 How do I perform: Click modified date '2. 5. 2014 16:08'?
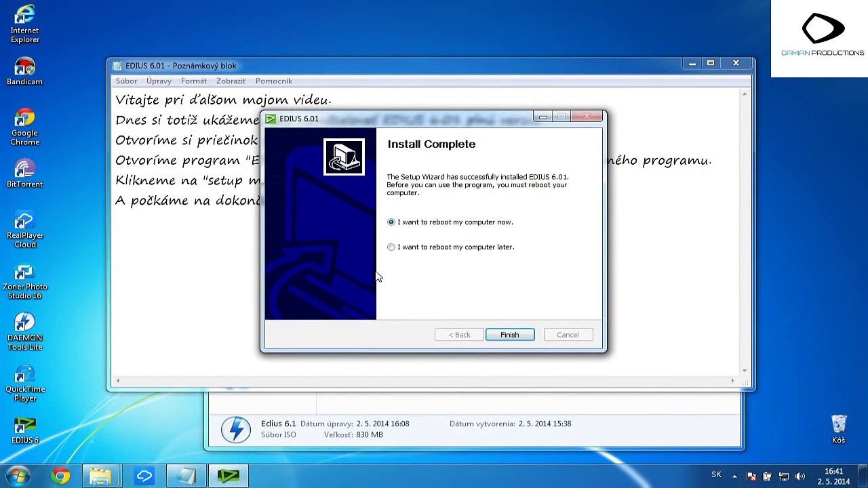pyautogui.click(x=382, y=424)
